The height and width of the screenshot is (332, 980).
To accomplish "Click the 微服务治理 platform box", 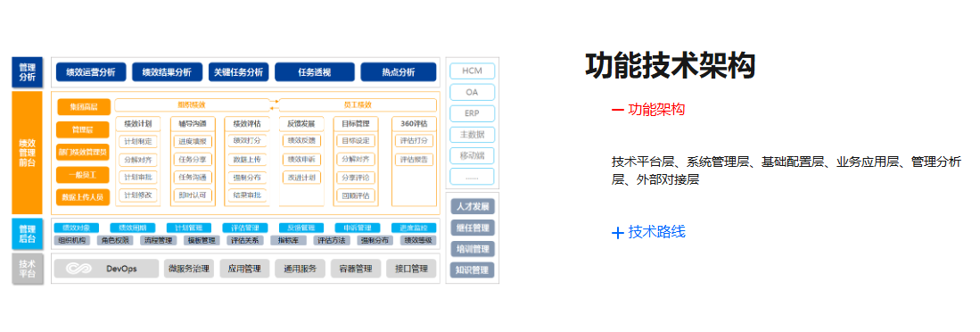I will tap(189, 269).
